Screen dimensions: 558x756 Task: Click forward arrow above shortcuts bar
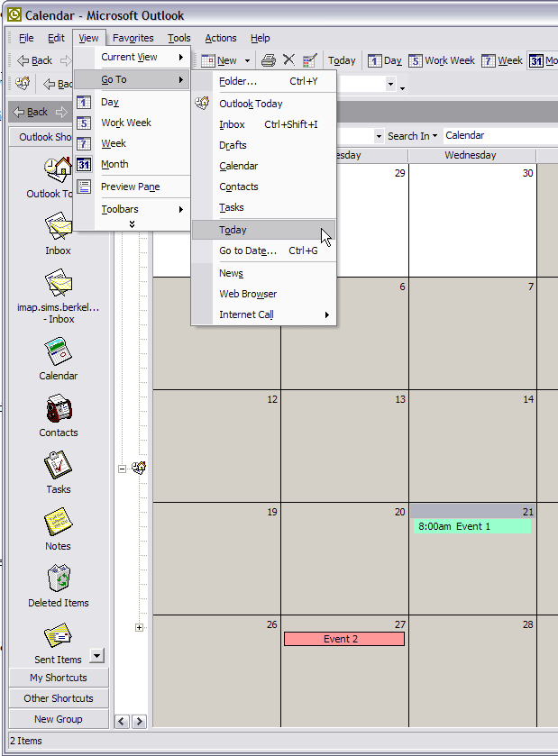pos(61,113)
